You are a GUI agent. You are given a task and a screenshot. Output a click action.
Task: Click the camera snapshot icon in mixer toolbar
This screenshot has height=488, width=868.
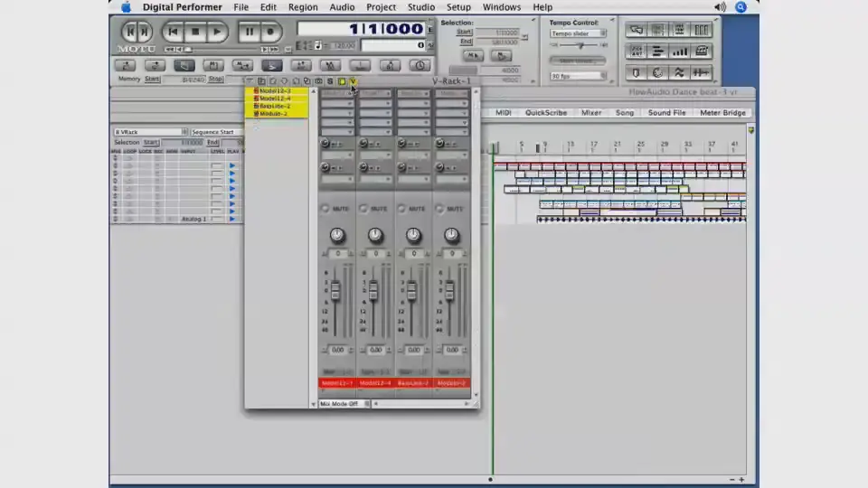pos(318,81)
